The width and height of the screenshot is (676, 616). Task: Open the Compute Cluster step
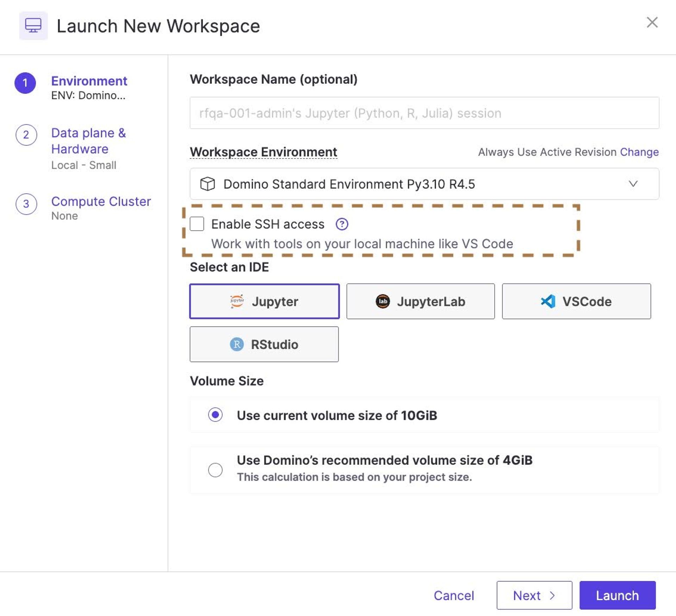(101, 201)
